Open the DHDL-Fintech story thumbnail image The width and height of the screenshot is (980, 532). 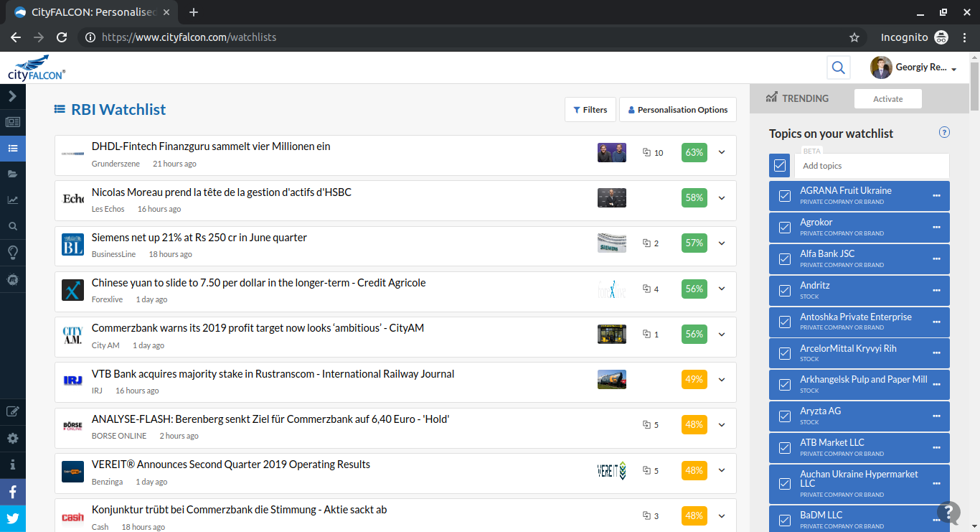coord(612,152)
